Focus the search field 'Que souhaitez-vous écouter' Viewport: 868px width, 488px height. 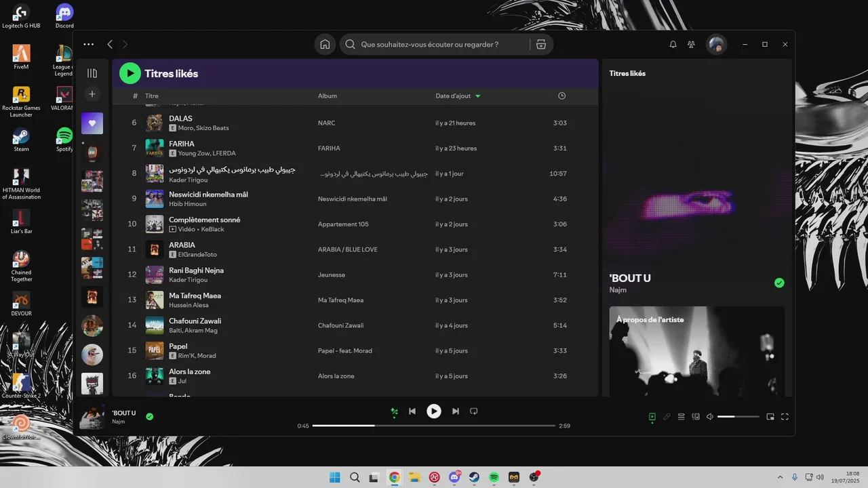coord(435,44)
